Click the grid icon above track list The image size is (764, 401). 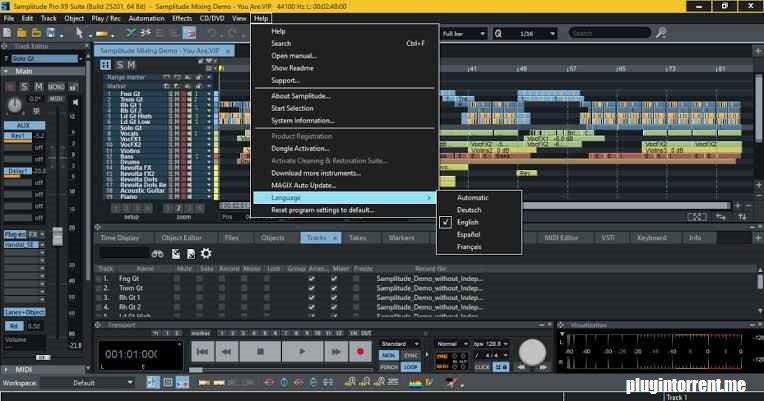pyautogui.click(x=105, y=64)
